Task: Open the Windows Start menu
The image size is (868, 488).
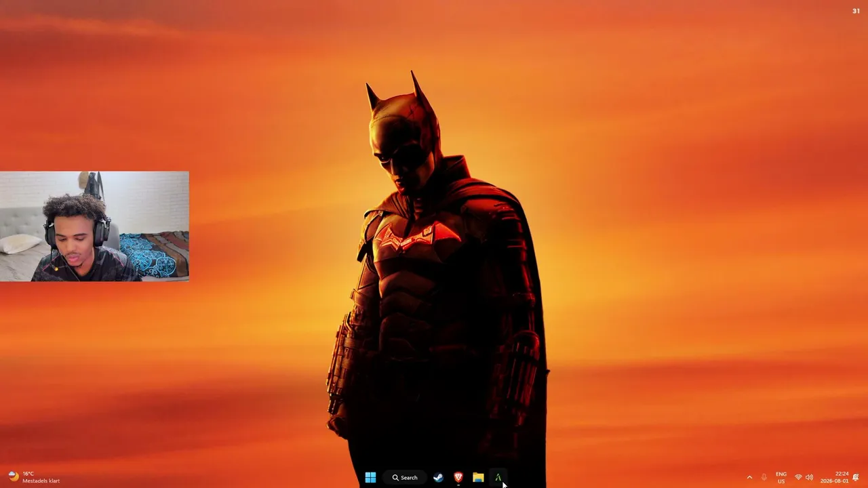Action: pos(370,478)
